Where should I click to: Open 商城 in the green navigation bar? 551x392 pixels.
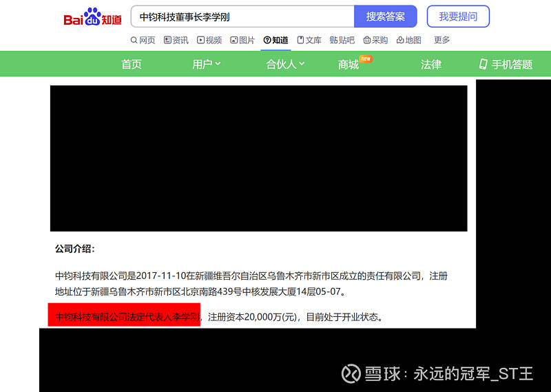pyautogui.click(x=349, y=64)
